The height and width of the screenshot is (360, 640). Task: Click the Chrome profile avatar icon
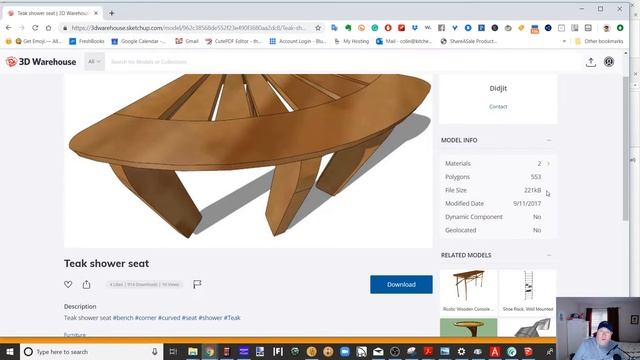tap(607, 28)
